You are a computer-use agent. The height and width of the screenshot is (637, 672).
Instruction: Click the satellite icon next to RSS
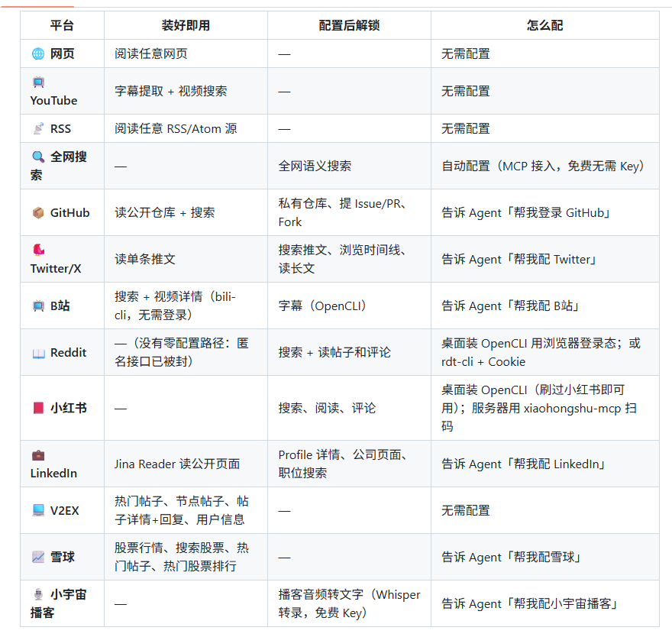[x=38, y=128]
